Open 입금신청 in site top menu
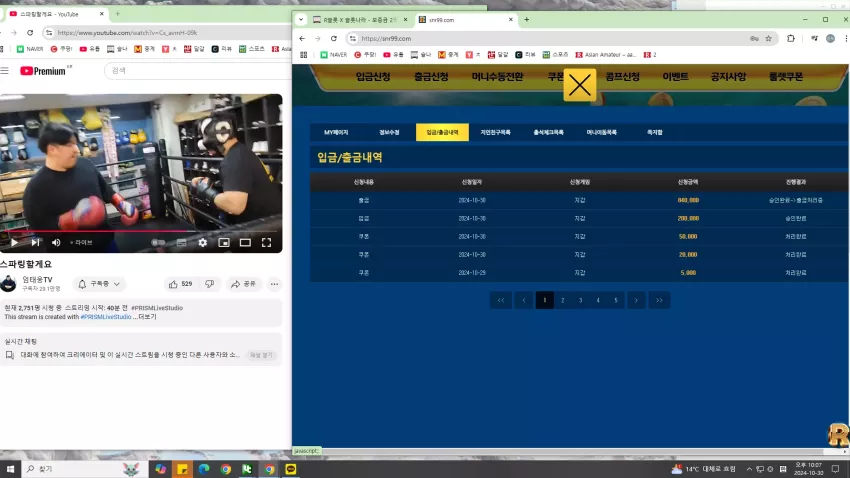Image resolution: width=850 pixels, height=478 pixels. click(x=373, y=76)
